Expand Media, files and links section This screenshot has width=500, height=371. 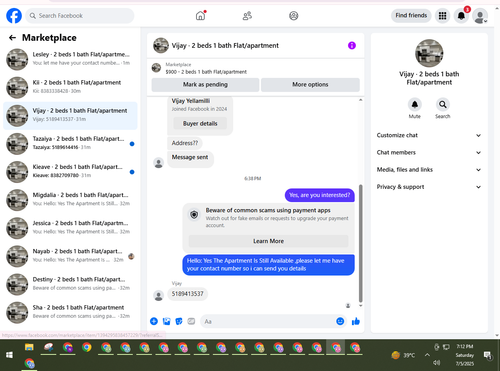pos(429,170)
